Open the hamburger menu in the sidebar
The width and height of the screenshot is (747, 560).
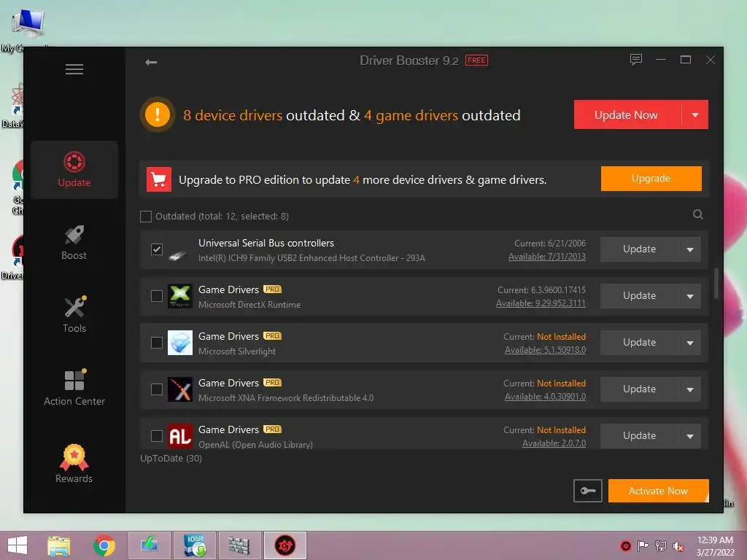[x=74, y=69]
